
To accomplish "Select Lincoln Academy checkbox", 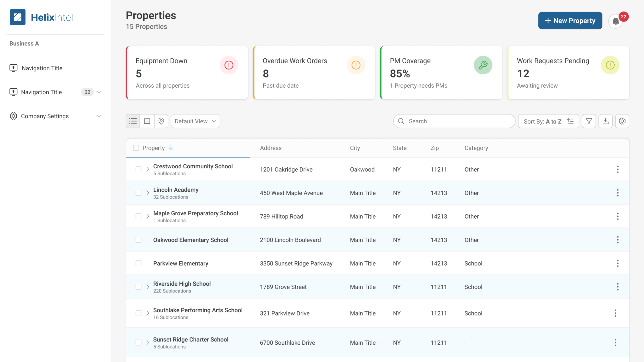I will [x=139, y=193].
